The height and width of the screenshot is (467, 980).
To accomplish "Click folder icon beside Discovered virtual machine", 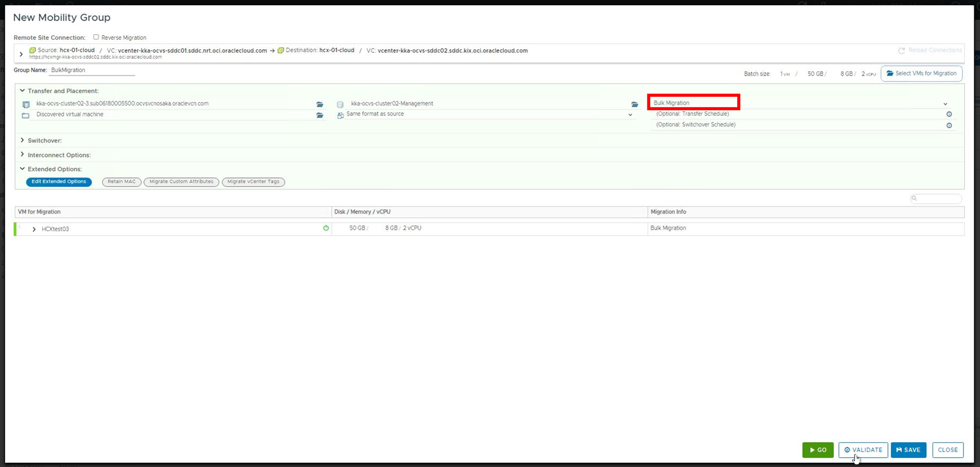I will [x=320, y=115].
